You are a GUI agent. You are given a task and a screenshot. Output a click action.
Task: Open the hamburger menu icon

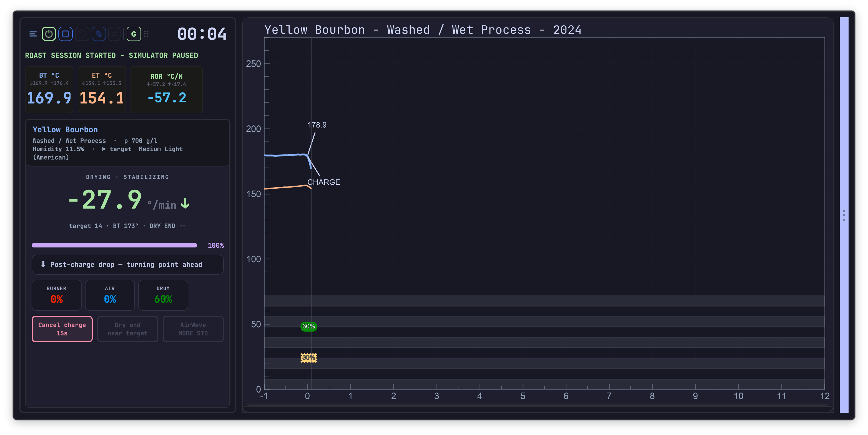[33, 34]
